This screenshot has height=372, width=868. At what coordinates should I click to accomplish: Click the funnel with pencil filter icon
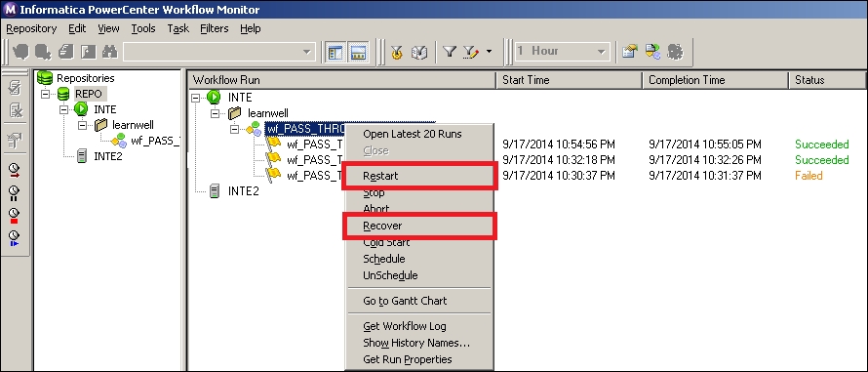pyautogui.click(x=470, y=52)
